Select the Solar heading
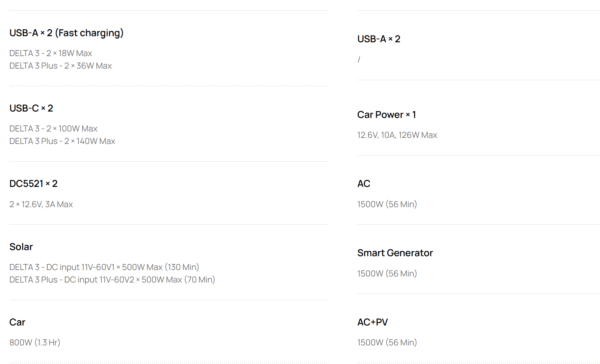This screenshot has width=600, height=364. (x=21, y=247)
